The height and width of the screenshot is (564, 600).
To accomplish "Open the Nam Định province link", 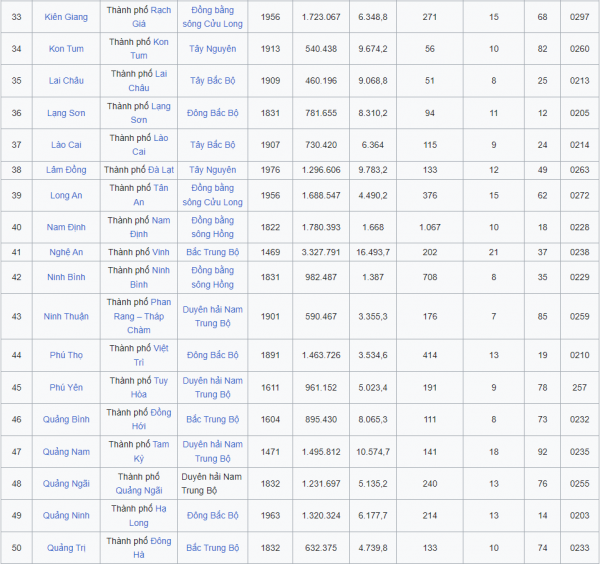I will (66, 227).
